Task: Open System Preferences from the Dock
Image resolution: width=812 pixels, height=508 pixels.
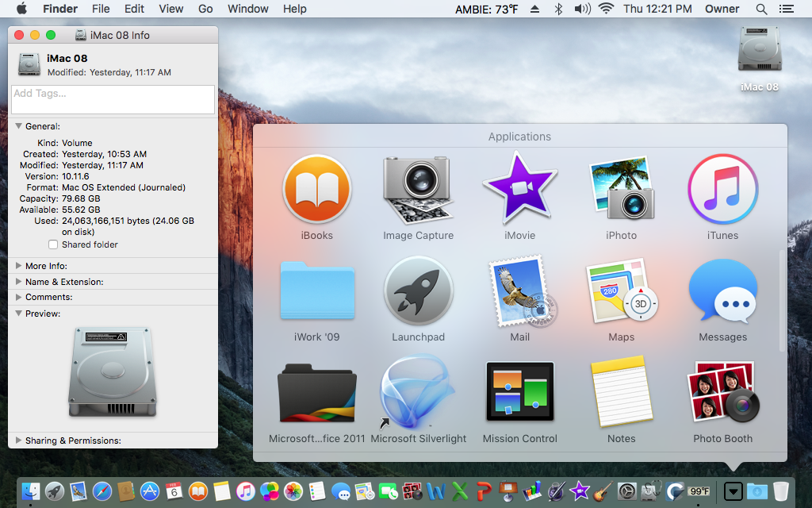Action: (x=626, y=491)
